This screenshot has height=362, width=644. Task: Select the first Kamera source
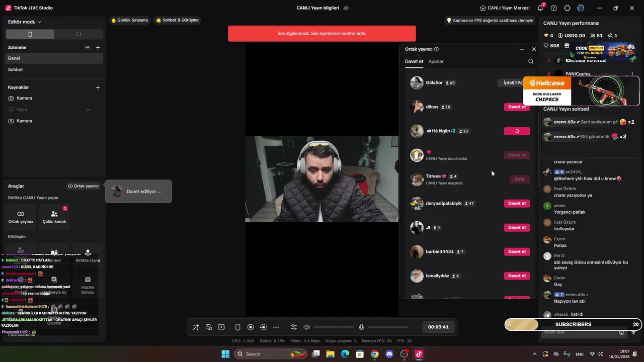[x=54, y=98]
